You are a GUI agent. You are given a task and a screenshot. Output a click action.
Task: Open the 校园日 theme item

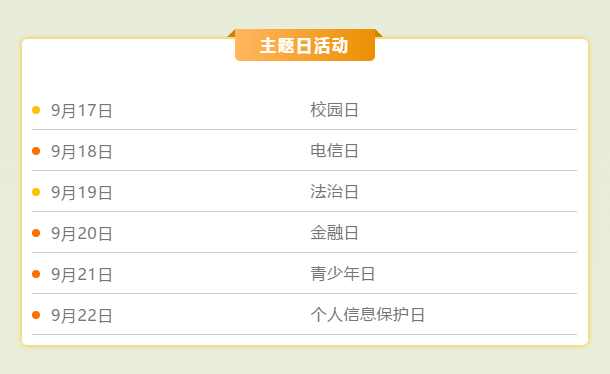tap(334, 110)
